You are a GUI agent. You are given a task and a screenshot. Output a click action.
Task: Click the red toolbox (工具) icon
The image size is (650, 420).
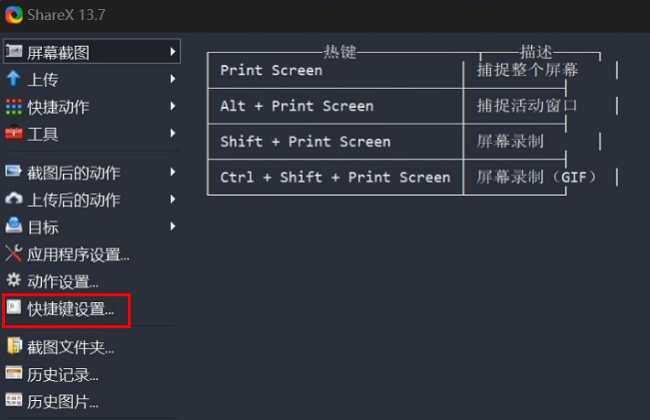[x=14, y=133]
